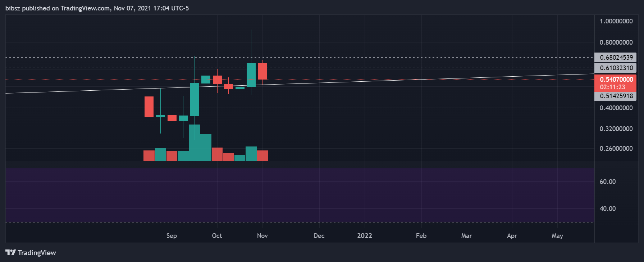Click the 0.61032310 price label
Viewport: 644px width, 262px height.
[x=616, y=68]
